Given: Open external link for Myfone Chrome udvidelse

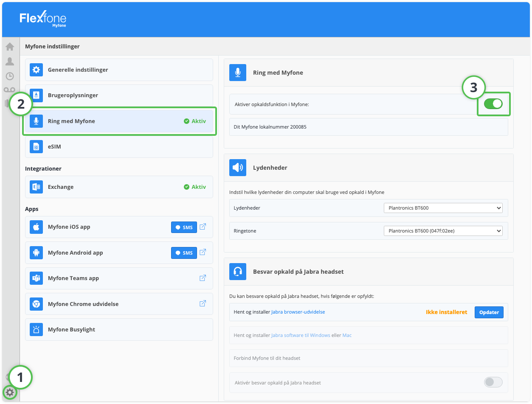Looking at the screenshot, I should (203, 304).
